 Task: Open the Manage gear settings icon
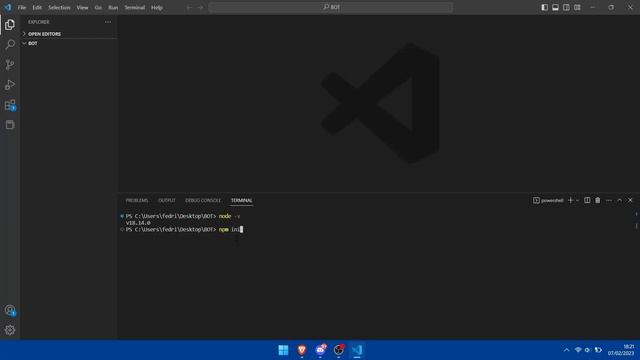point(10,330)
